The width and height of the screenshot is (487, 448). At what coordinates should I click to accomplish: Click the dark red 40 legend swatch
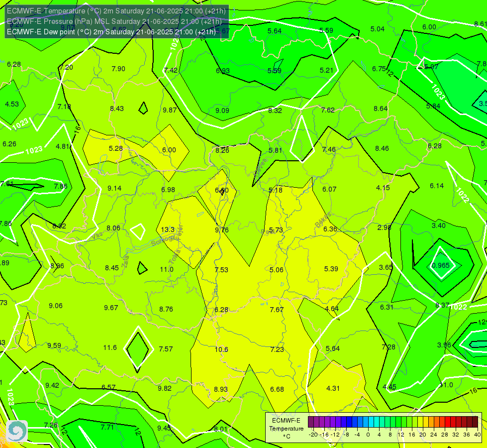475,422
